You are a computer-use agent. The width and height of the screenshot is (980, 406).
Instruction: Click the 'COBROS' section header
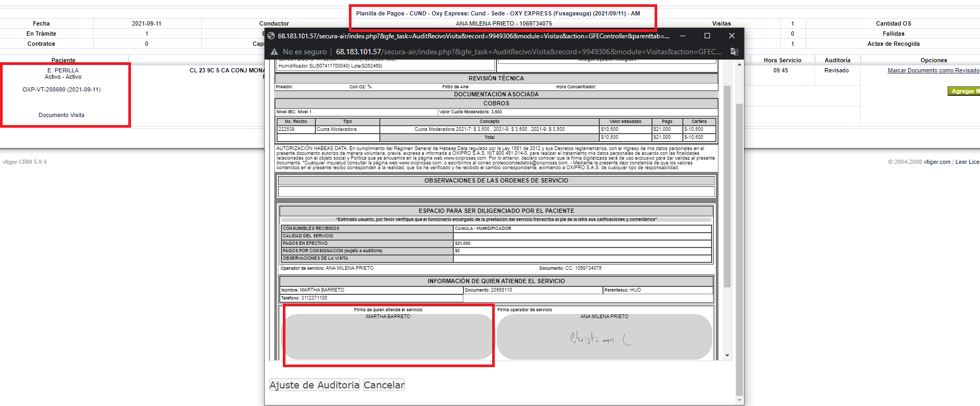496,103
